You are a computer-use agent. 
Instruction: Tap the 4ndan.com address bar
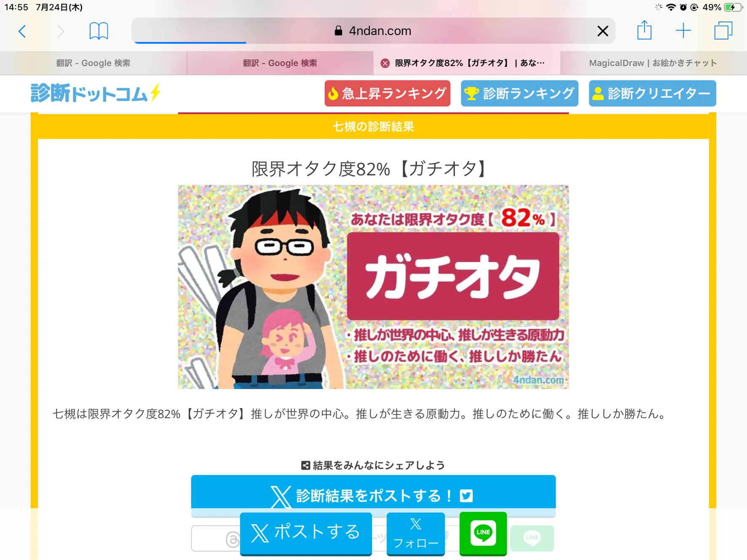tap(373, 31)
